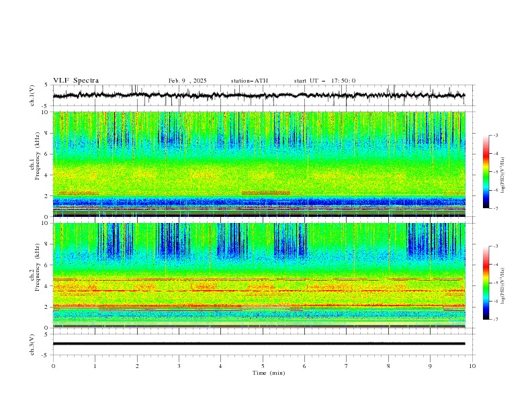This screenshot has height=411, width=532.
Task: Click the time axis tick label "9"
Action: tap(430, 366)
